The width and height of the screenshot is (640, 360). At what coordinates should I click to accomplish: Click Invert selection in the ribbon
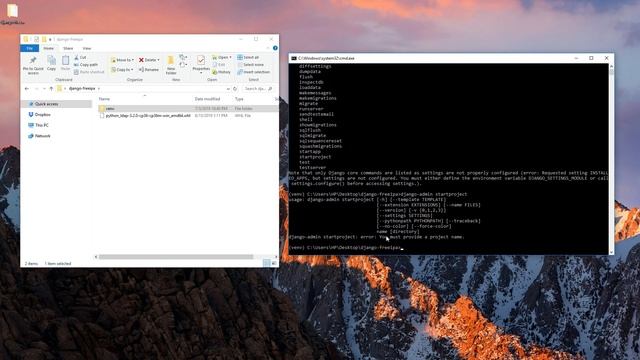(253, 72)
